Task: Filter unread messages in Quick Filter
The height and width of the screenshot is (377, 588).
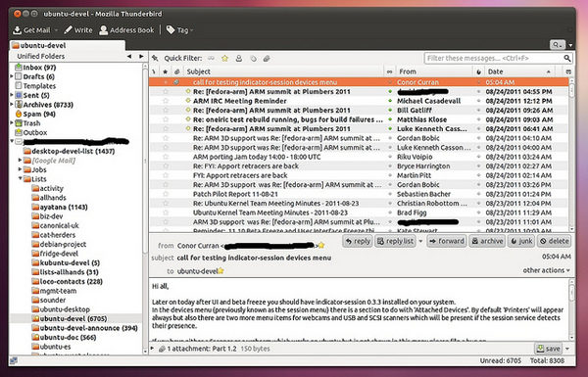Action: [x=211, y=59]
